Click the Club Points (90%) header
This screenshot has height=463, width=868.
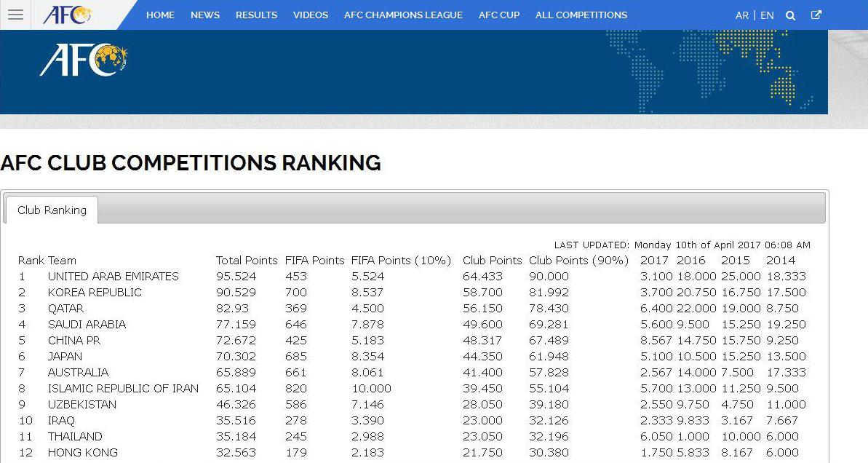click(578, 261)
